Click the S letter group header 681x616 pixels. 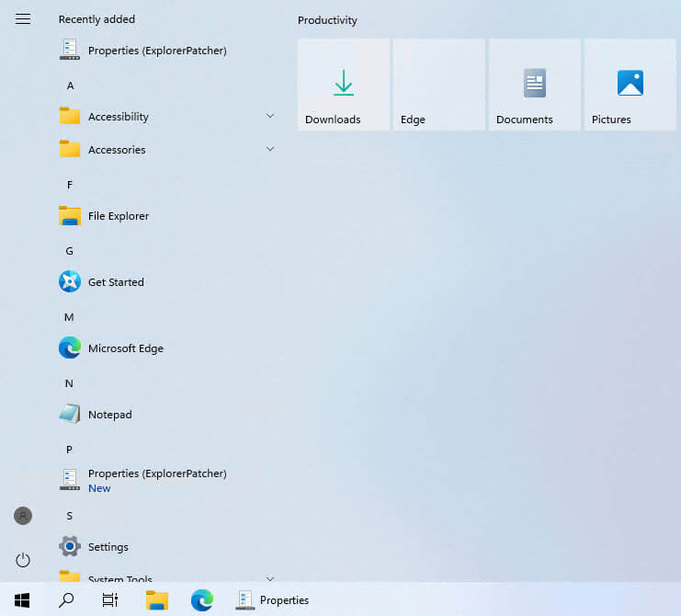click(x=70, y=516)
